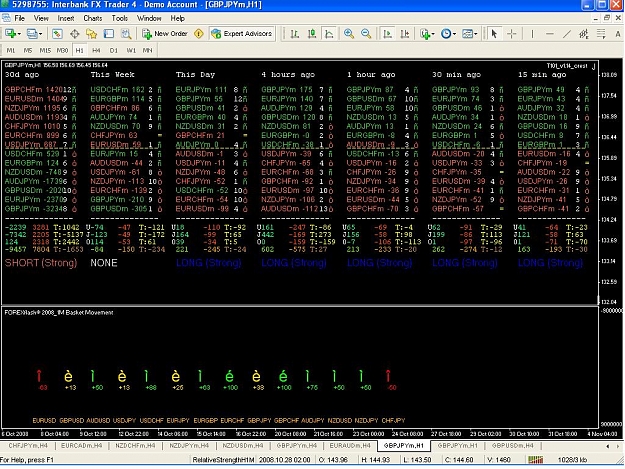Toggle chart auto scroll
The height and width of the screenshot is (469, 625).
click(x=387, y=34)
